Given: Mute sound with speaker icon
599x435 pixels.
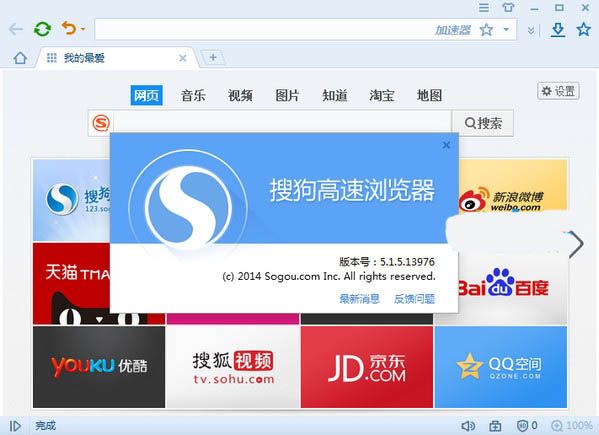Looking at the screenshot, I should pyautogui.click(x=468, y=426).
